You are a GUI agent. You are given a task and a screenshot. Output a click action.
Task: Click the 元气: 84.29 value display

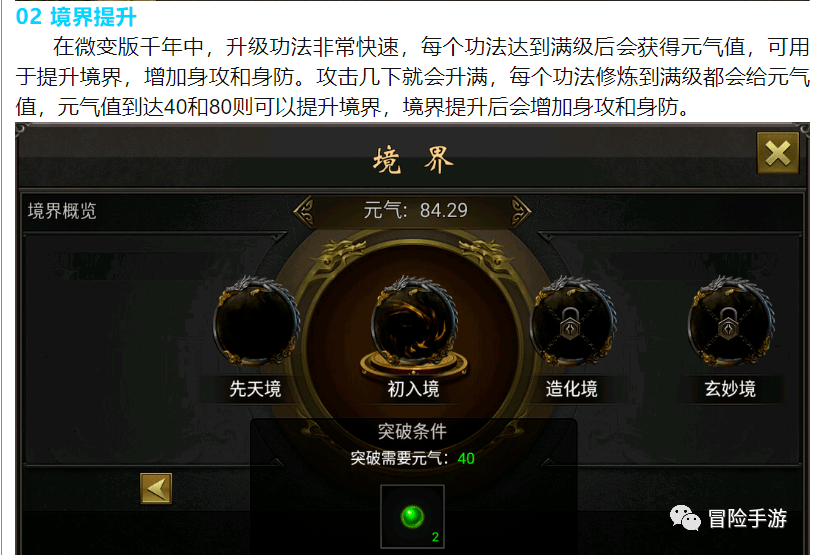pos(415,210)
